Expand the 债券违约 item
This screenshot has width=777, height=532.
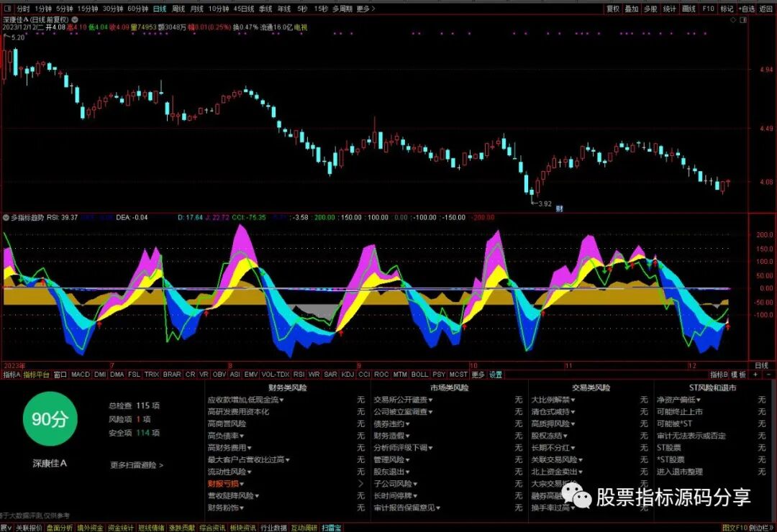(392, 424)
